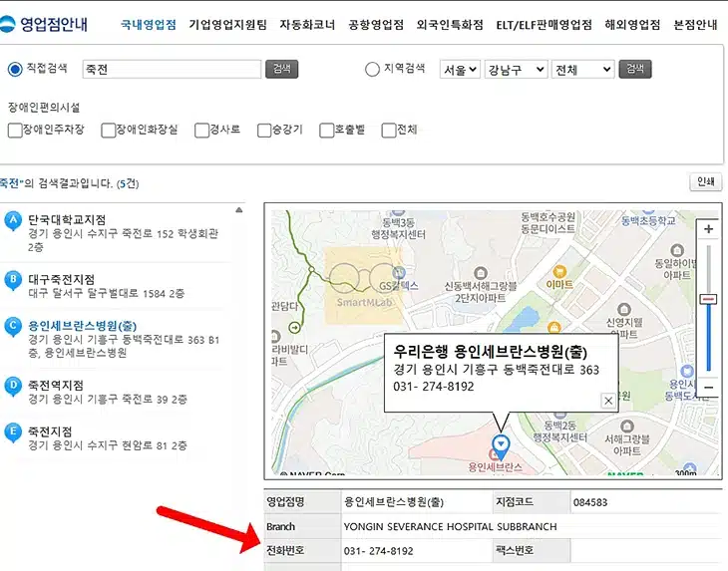The image size is (728, 571).
Task: Open the 해외영업점 tab
Action: pos(632,25)
